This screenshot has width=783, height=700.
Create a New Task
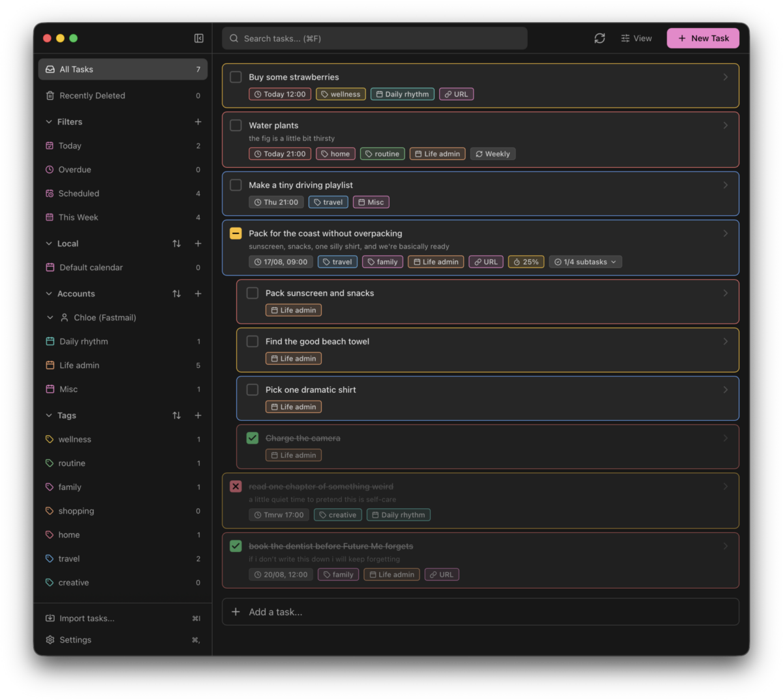pos(703,38)
